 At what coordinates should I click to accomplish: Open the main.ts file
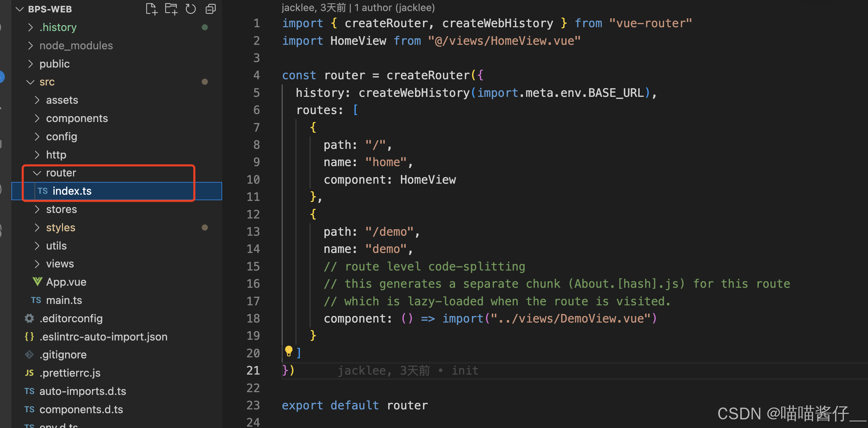pyautogui.click(x=64, y=300)
